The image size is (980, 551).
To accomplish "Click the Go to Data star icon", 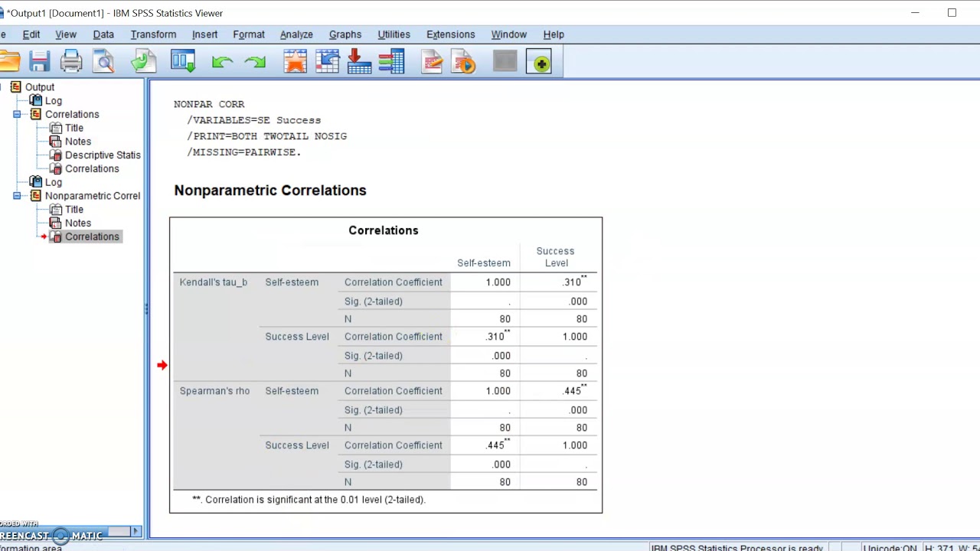I will [296, 62].
